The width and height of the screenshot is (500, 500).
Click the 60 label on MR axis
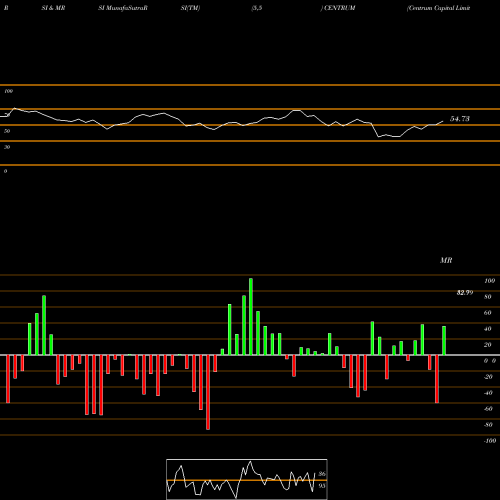pos(488,313)
